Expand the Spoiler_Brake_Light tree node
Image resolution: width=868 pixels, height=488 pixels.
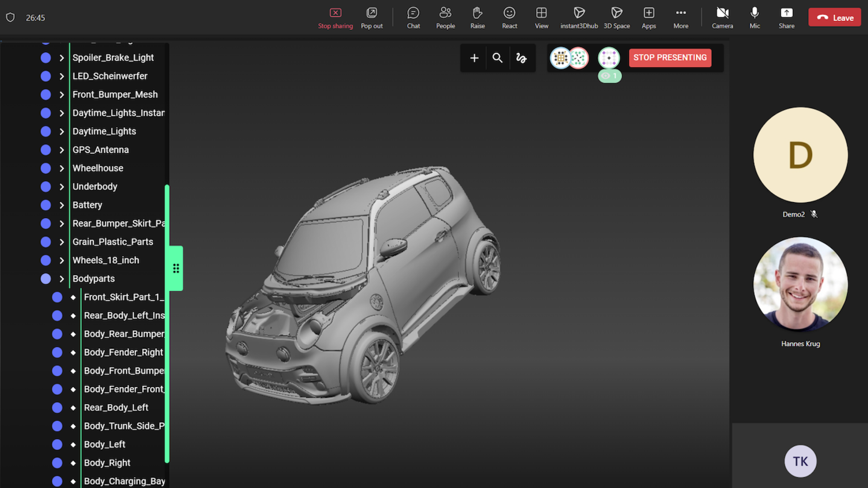pyautogui.click(x=61, y=58)
